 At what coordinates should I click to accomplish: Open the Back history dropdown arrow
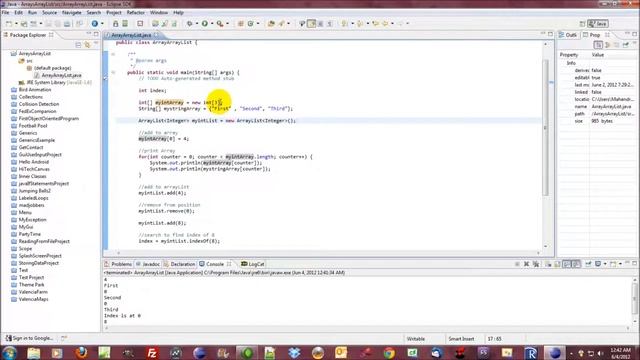tap(392, 24)
